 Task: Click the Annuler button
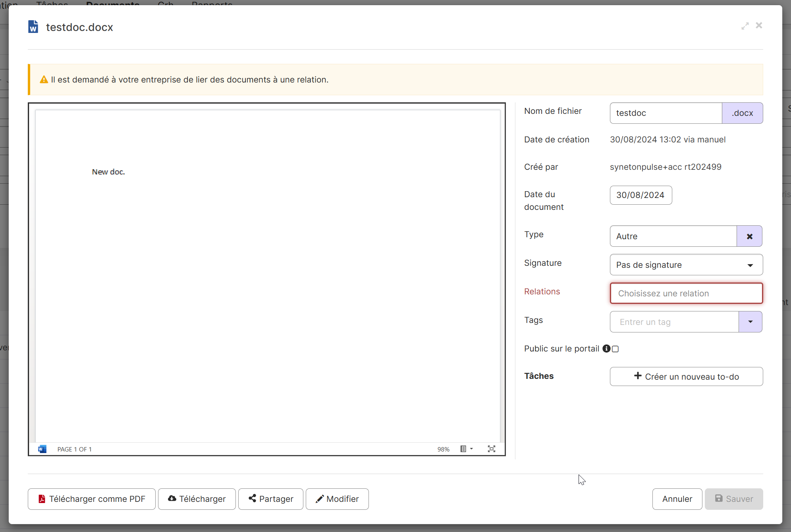(x=677, y=499)
